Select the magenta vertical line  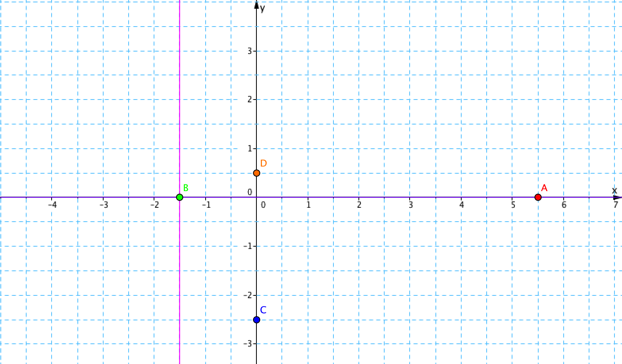[180, 99]
